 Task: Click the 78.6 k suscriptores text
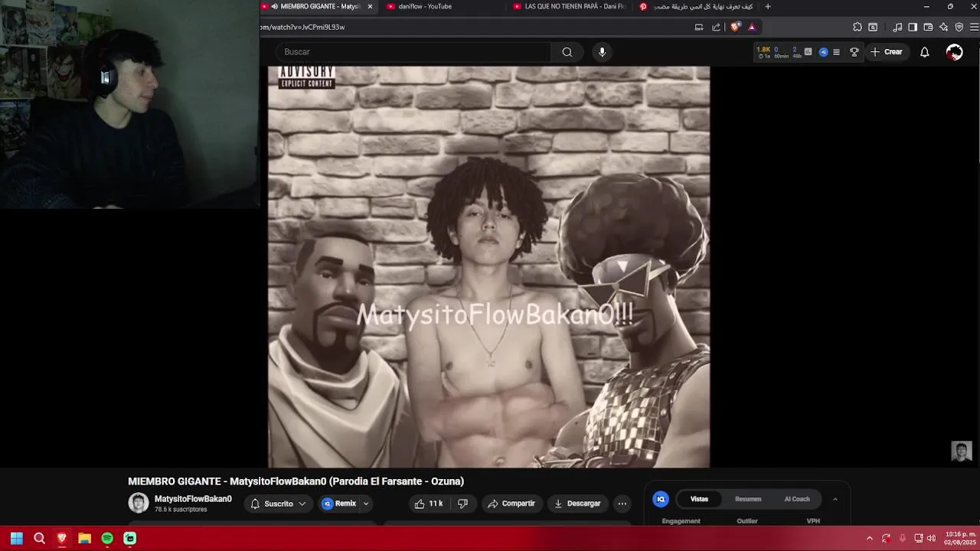181,510
